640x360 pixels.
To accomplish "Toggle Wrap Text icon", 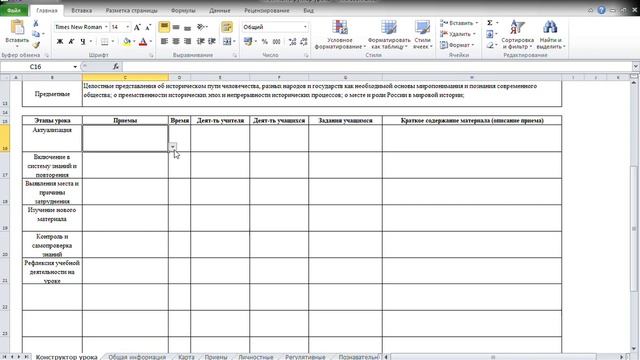I will click(x=227, y=27).
